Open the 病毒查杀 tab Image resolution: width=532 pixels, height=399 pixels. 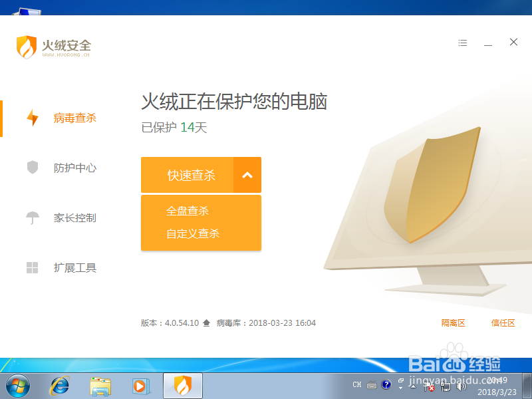coord(75,118)
